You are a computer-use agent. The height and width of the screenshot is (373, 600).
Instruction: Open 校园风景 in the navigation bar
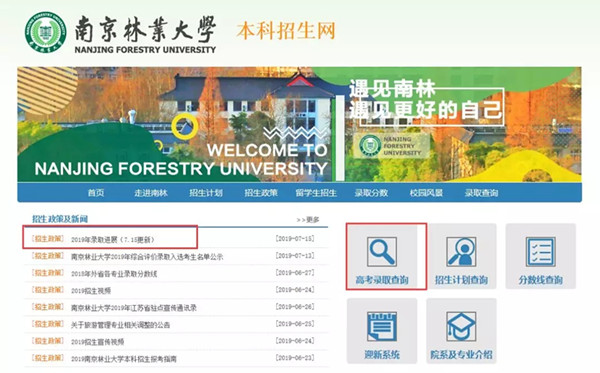426,193
